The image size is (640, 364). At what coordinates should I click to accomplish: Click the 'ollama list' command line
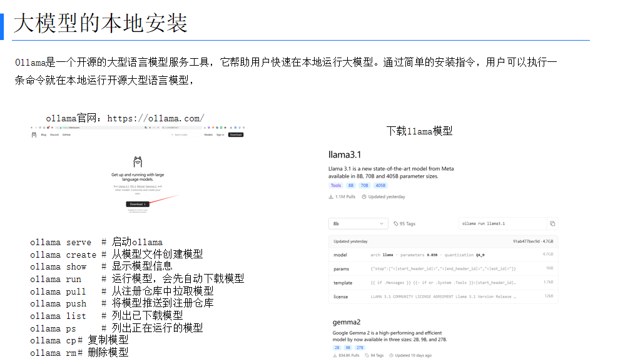coord(106,316)
